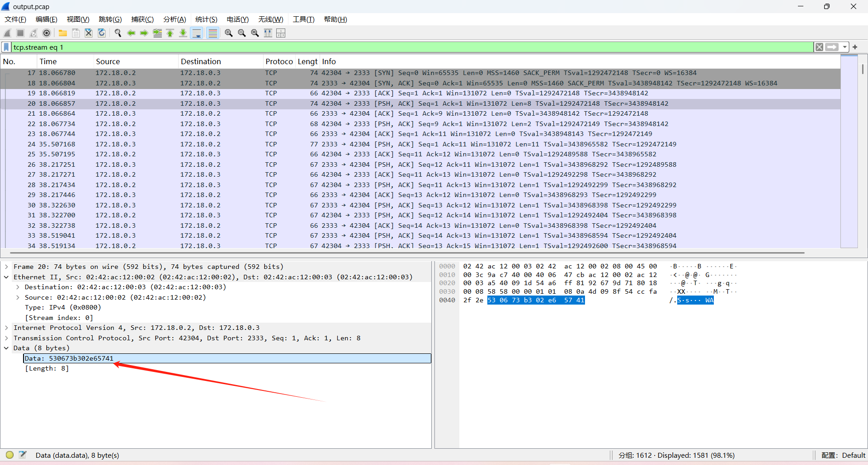Click the reload capture file icon
Screen dimensions: 868x465
pyautogui.click(x=102, y=33)
